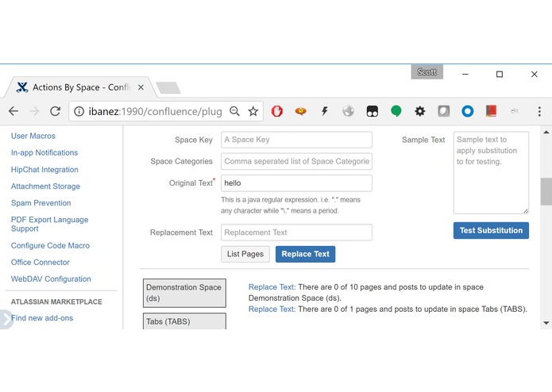Screen dimensions: 552x392
Task: Click the Test Substitution button
Action: (x=491, y=231)
